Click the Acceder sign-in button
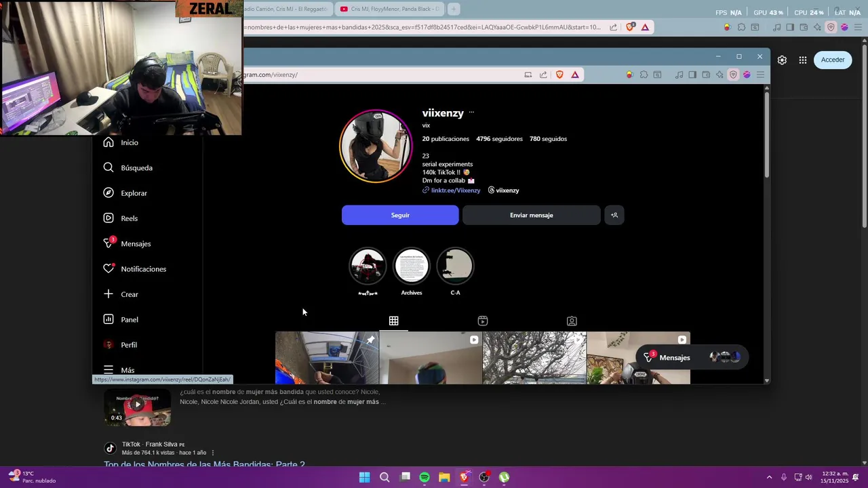Screen dimensions: 868x488 pos(833,60)
